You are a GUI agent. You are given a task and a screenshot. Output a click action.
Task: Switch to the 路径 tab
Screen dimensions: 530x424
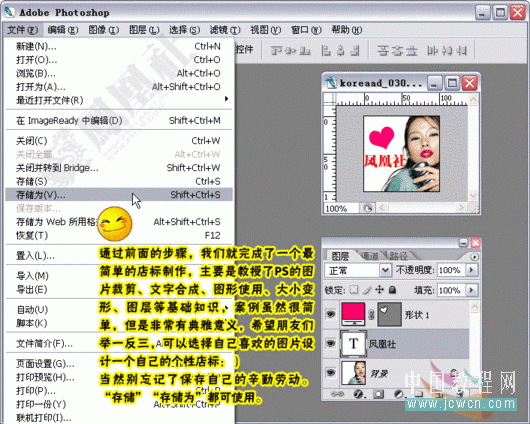pyautogui.click(x=399, y=256)
